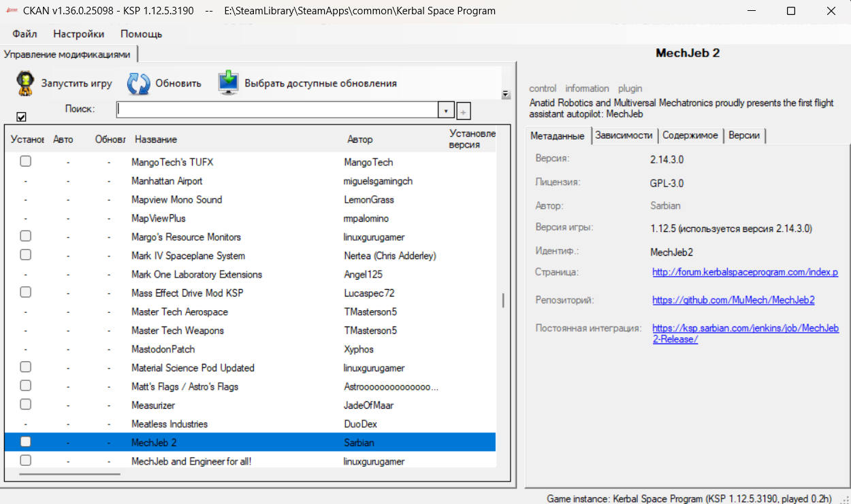This screenshot has height=504, width=851.
Task: Check the Mark IV Spaceplane System checkbox
Action: point(25,255)
